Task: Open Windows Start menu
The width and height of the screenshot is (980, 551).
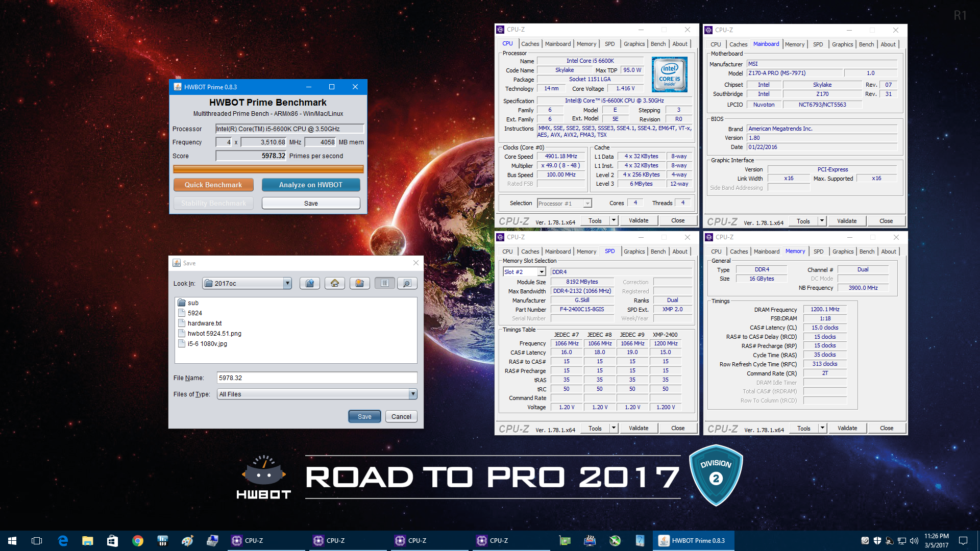Action: pos(12,540)
